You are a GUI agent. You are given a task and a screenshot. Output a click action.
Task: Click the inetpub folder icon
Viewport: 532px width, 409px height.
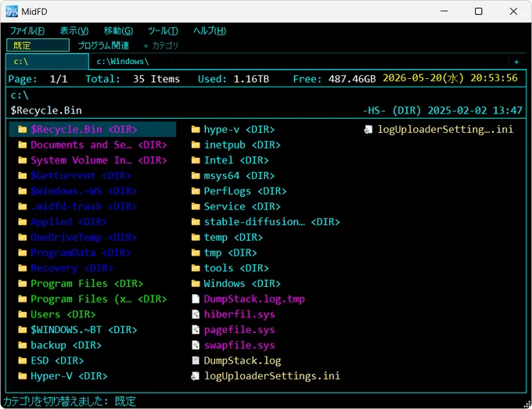point(196,145)
